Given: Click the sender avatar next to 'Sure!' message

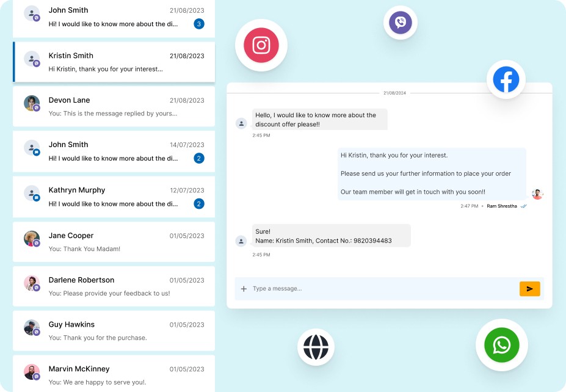Looking at the screenshot, I should click(x=241, y=241).
